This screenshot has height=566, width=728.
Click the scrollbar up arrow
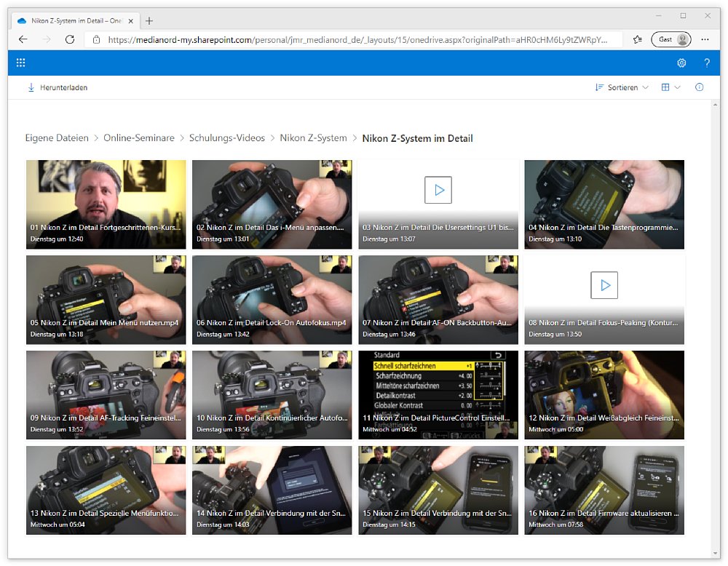pos(715,105)
